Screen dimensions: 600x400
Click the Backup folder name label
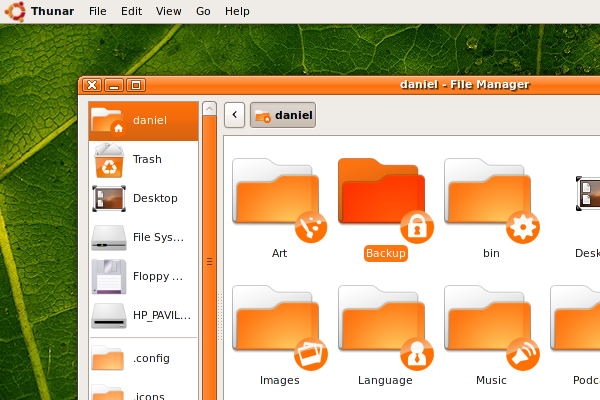pyautogui.click(x=386, y=253)
